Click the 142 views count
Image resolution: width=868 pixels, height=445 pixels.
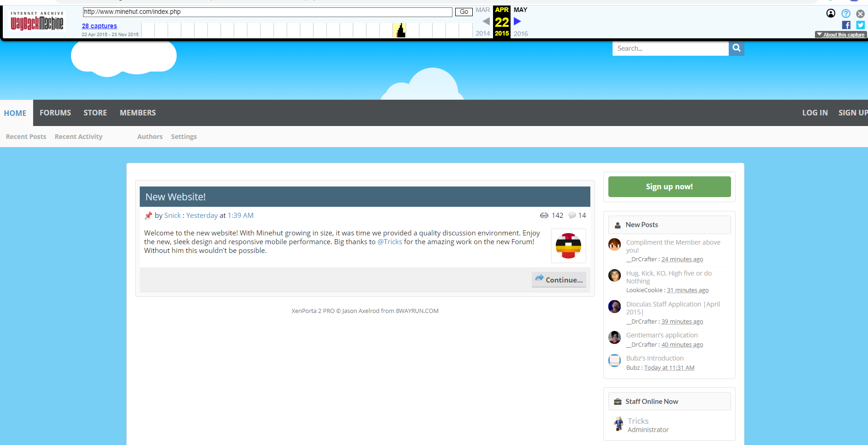[558, 216]
